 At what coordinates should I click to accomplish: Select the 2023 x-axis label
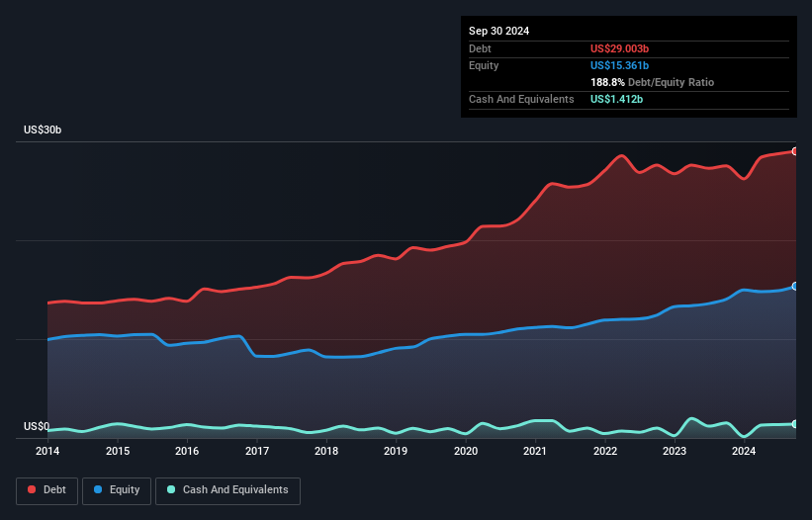coord(675,451)
